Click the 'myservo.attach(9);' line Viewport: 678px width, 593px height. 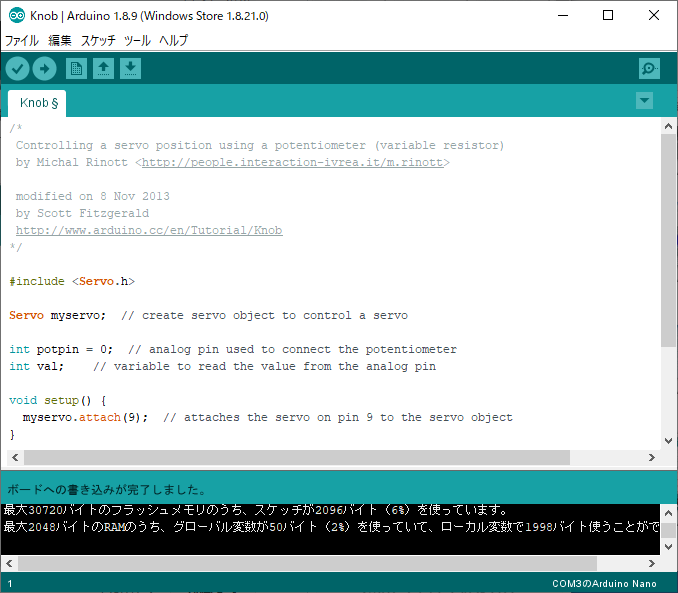coord(268,417)
